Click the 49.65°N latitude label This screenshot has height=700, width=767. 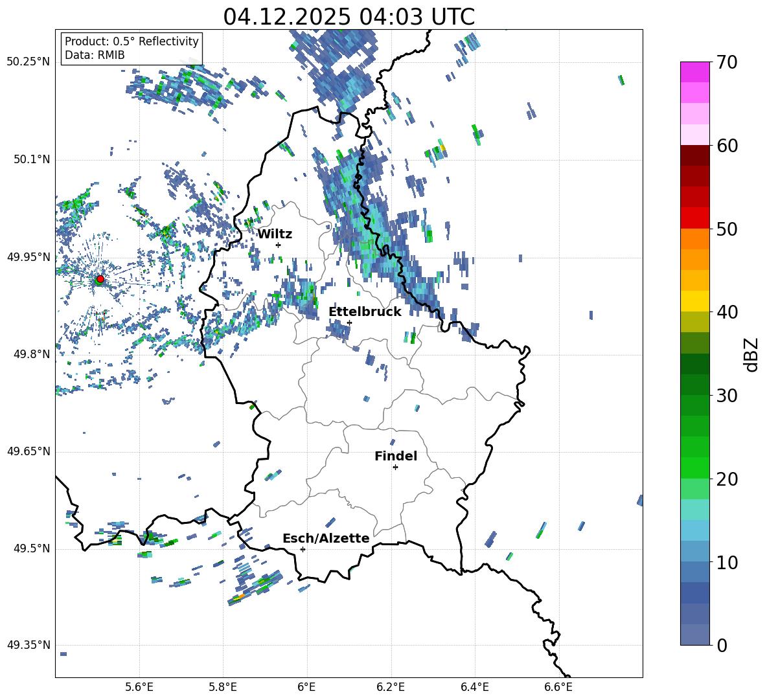coord(29,451)
